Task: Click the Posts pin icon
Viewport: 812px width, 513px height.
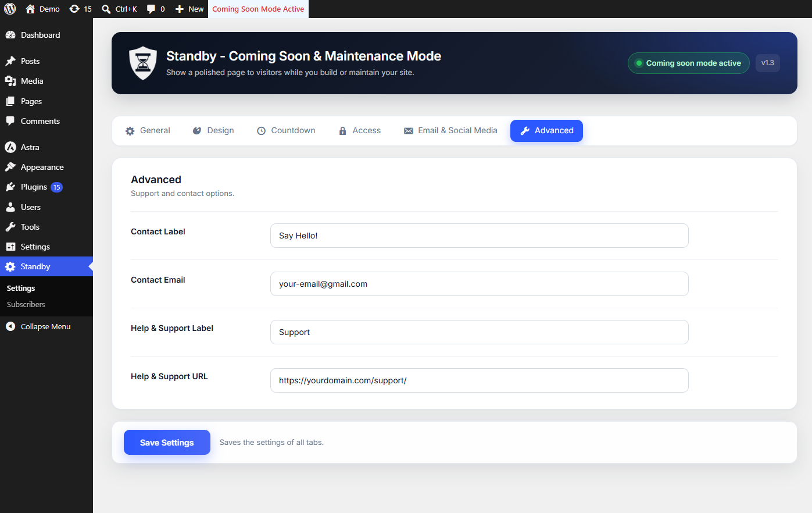Action: coord(10,61)
